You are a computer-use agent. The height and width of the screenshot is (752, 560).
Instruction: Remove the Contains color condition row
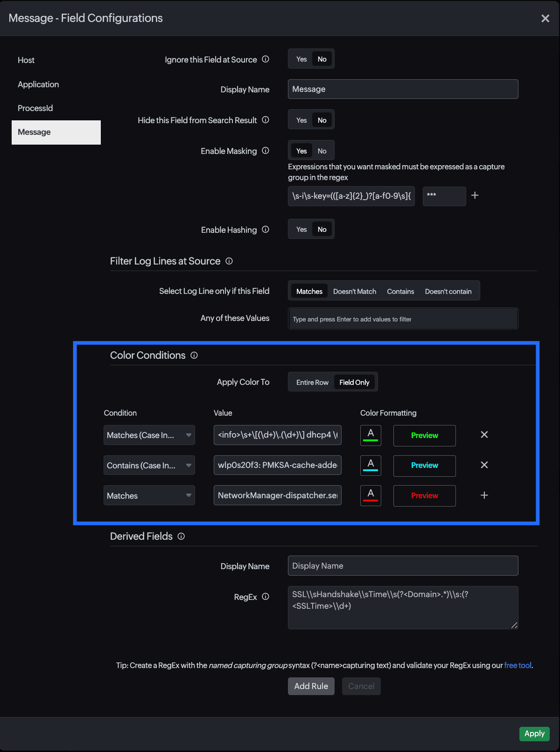click(x=484, y=465)
